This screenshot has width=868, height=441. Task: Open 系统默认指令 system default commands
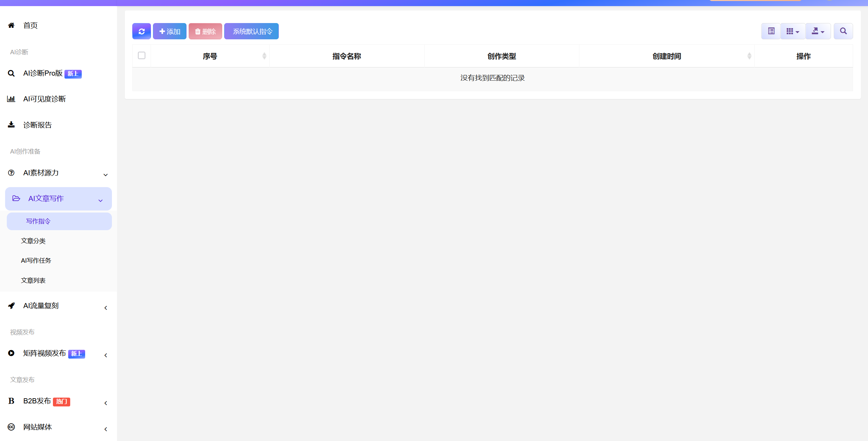251,31
